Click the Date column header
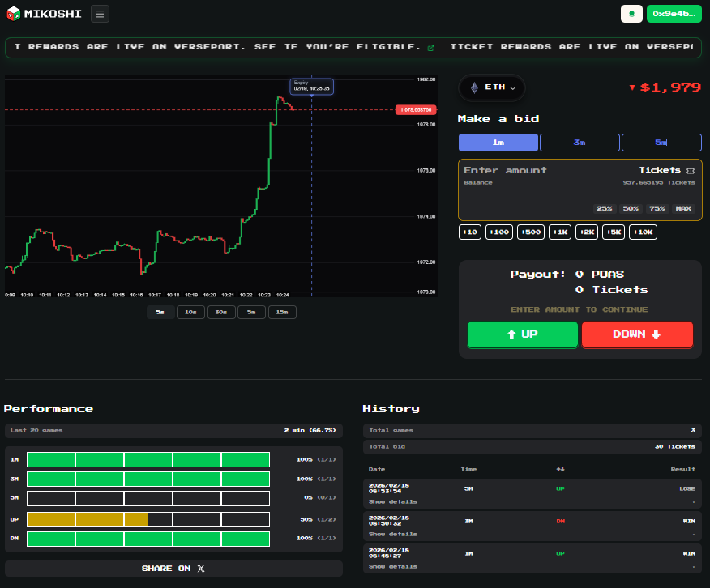This screenshot has height=588, width=710. (x=377, y=470)
